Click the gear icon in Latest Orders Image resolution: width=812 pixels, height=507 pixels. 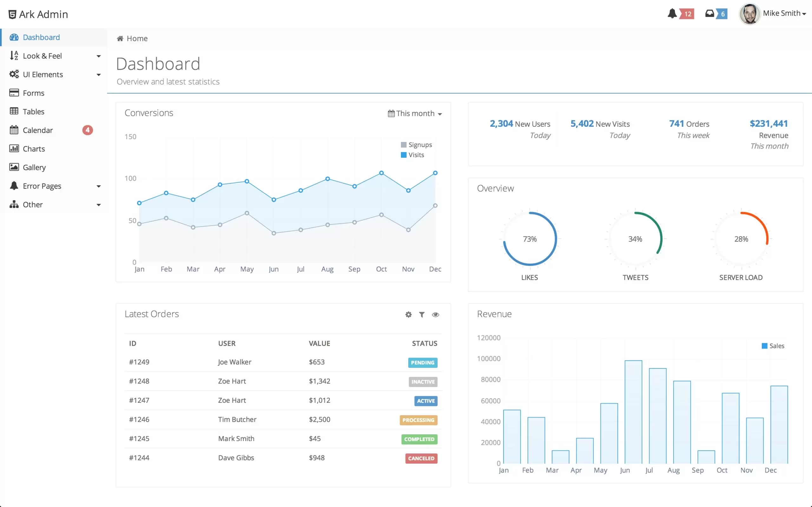pos(408,315)
